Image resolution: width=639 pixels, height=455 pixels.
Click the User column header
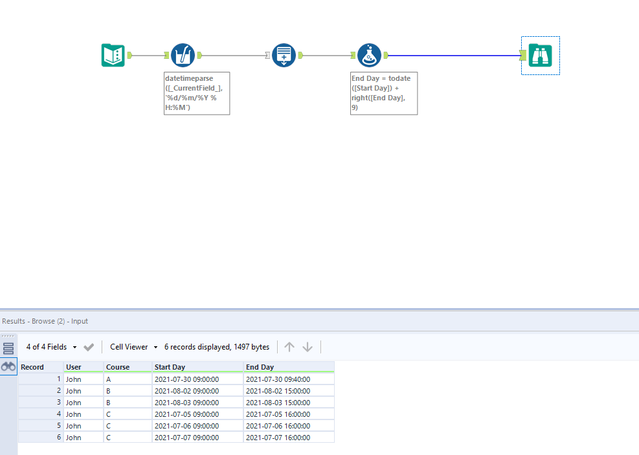[x=84, y=367]
